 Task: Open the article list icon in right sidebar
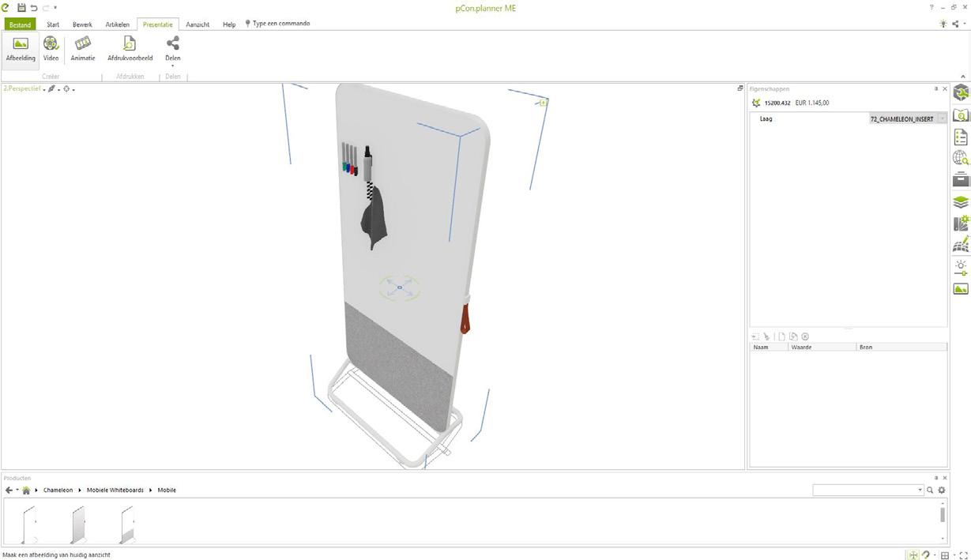click(961, 137)
